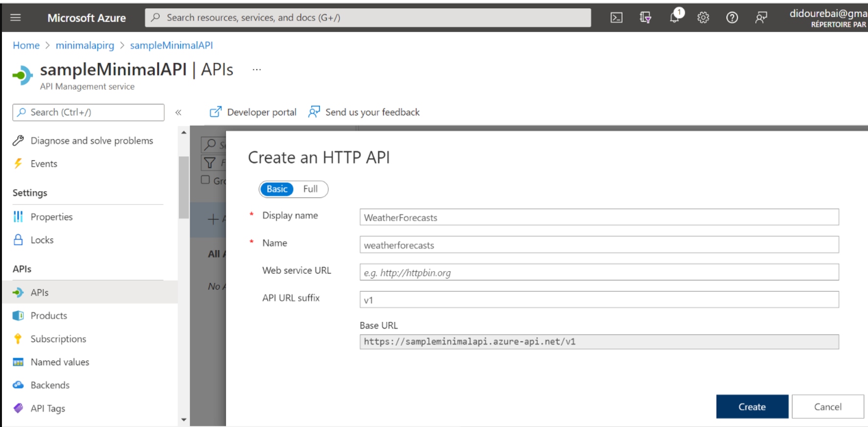This screenshot has width=868, height=427.
Task: Open the ellipsis more options menu
Action: click(x=257, y=70)
